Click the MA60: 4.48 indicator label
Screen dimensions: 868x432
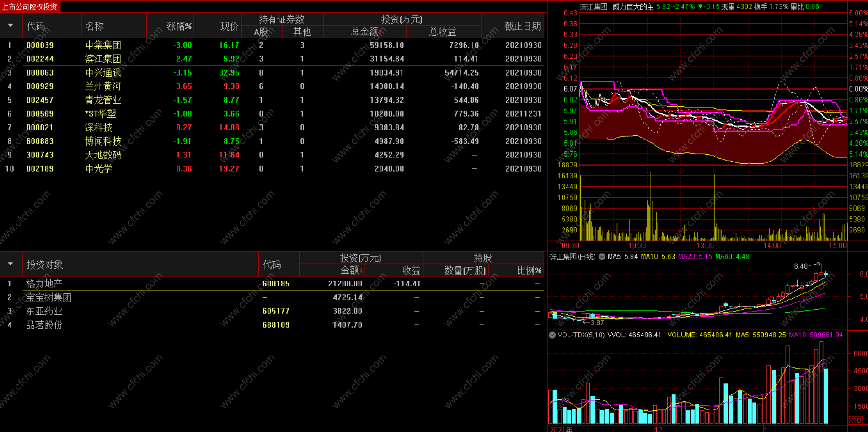point(732,257)
